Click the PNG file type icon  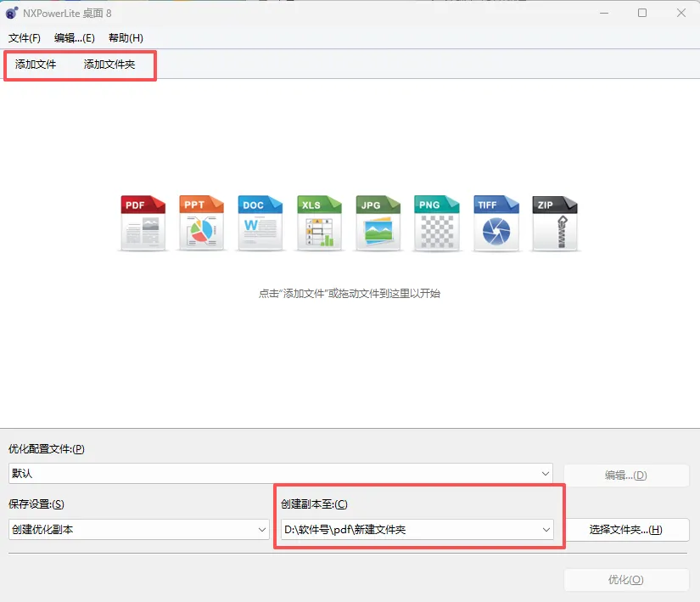[x=437, y=222]
